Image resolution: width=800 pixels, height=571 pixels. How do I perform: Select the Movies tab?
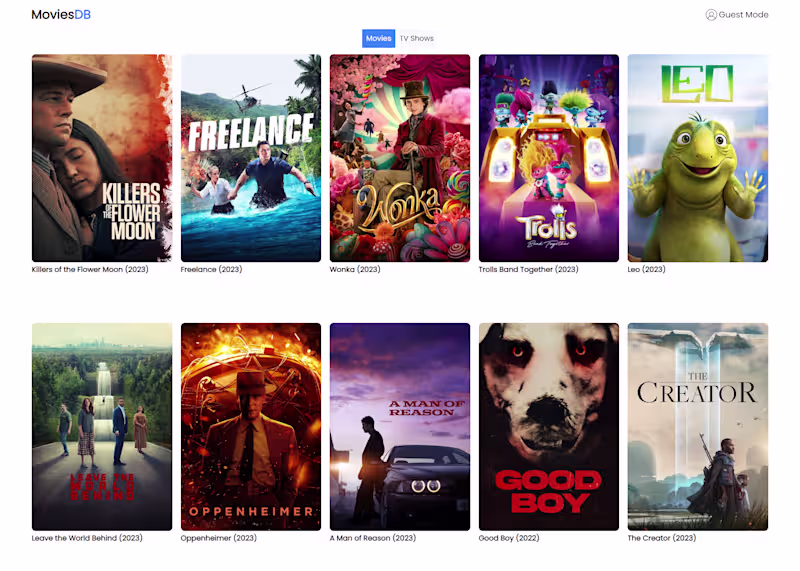click(379, 38)
